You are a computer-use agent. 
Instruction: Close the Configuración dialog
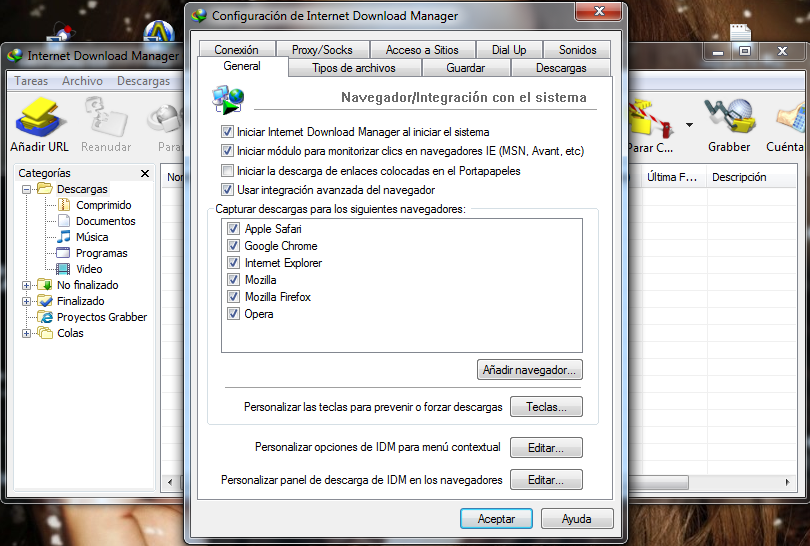click(x=599, y=11)
